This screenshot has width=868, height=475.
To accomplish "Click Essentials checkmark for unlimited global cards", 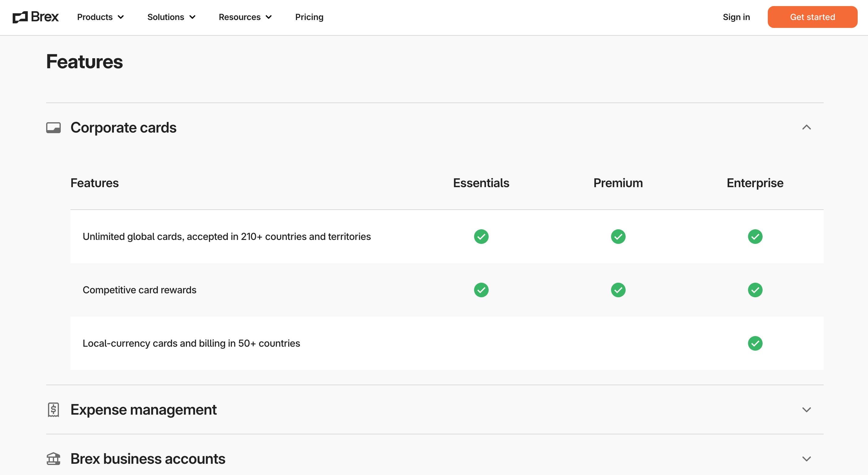I will point(481,237).
